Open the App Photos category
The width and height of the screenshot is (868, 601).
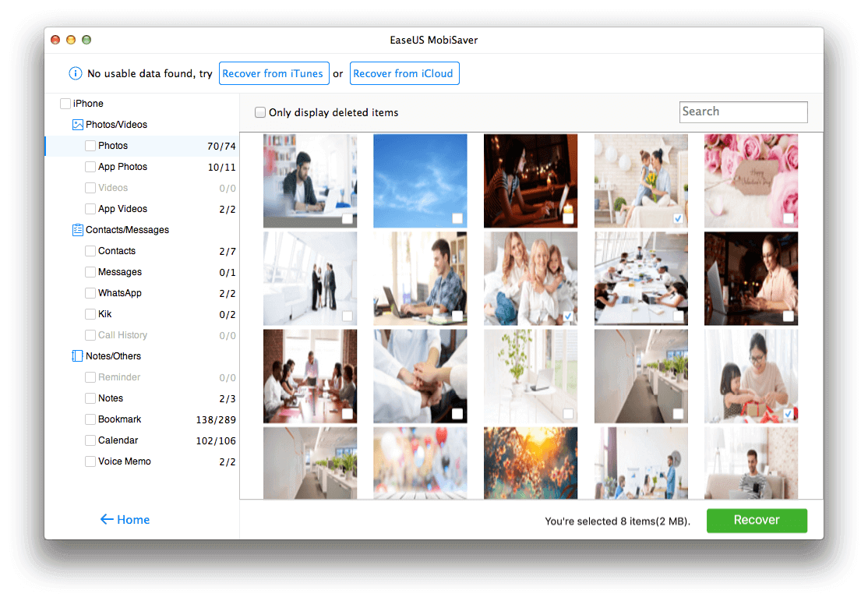[122, 167]
